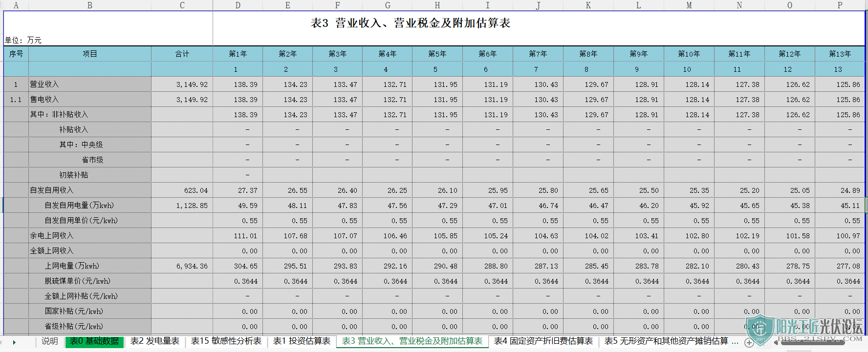
Task: Select the active 表3 营业收入、营业税金及附加估算表 tab
Action: pos(412,341)
